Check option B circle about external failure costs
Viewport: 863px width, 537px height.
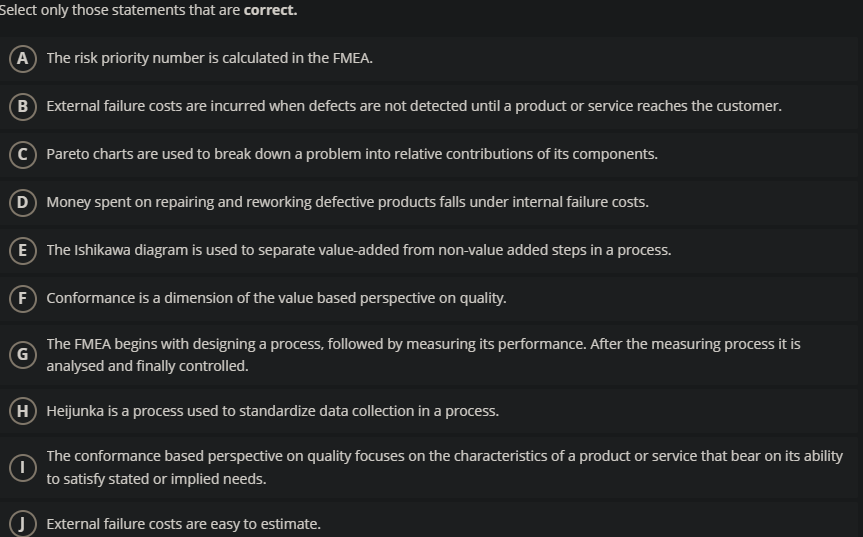pos(21,106)
